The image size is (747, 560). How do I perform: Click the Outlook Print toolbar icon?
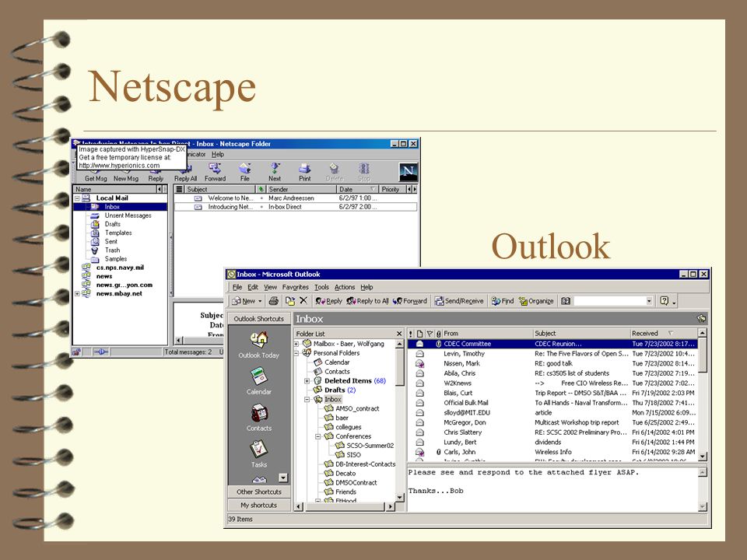[x=273, y=301]
